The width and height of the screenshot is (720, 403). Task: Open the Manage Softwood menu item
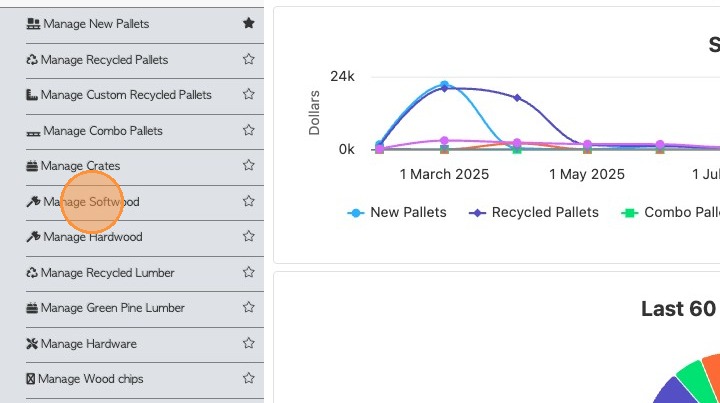(91, 202)
